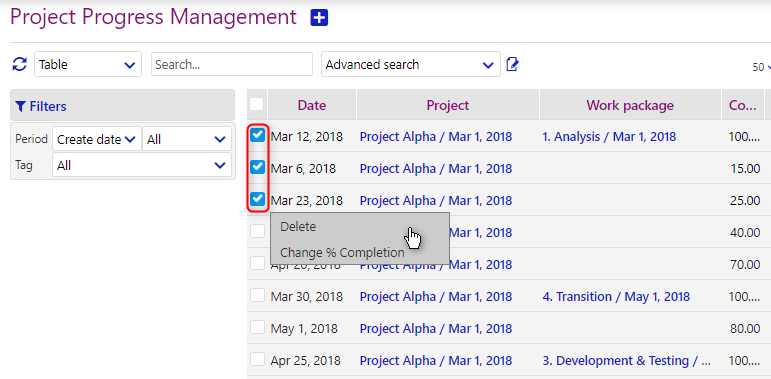The width and height of the screenshot is (771, 379).
Task: Open the 1. Analysis / Mar 1, 2018 link
Action: coord(609,137)
